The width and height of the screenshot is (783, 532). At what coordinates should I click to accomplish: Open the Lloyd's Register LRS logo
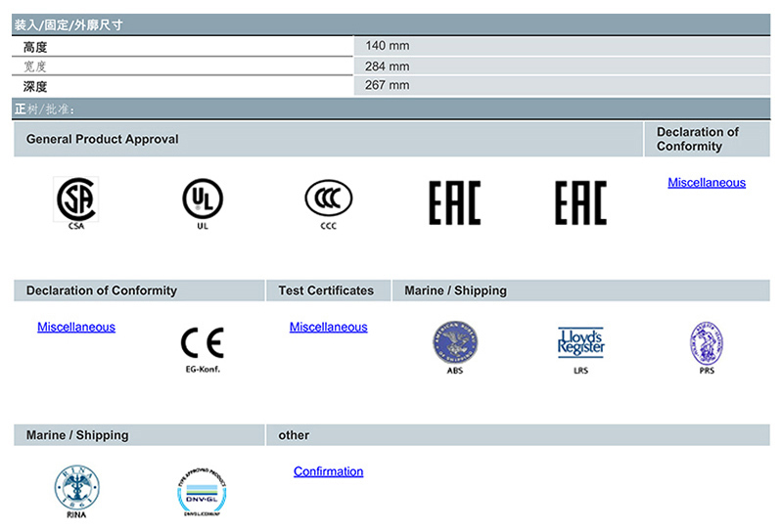click(x=580, y=350)
